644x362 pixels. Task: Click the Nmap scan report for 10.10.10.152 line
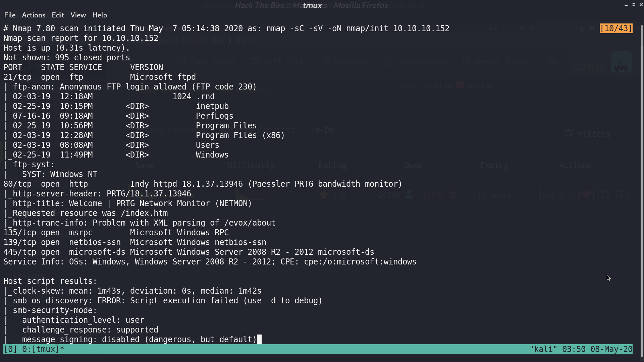(81, 38)
